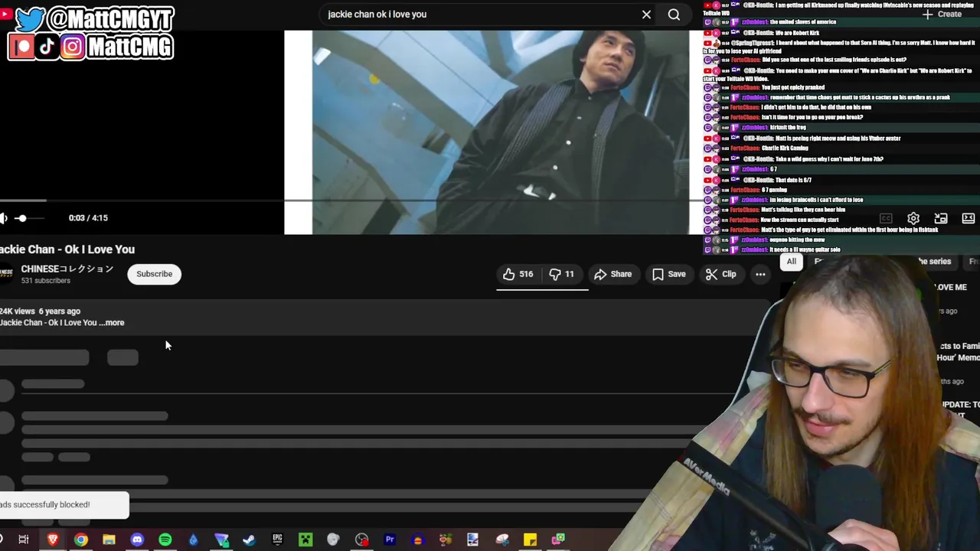The image size is (980, 551).
Task: Open Minecraft from the taskbar
Action: pos(305,540)
